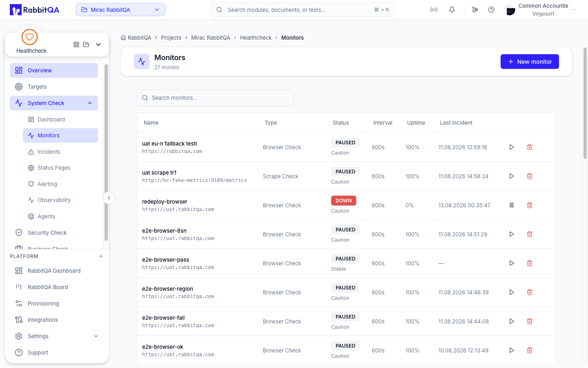588x368 pixels.
Task: Open Support in the sidebar
Action: click(54, 352)
